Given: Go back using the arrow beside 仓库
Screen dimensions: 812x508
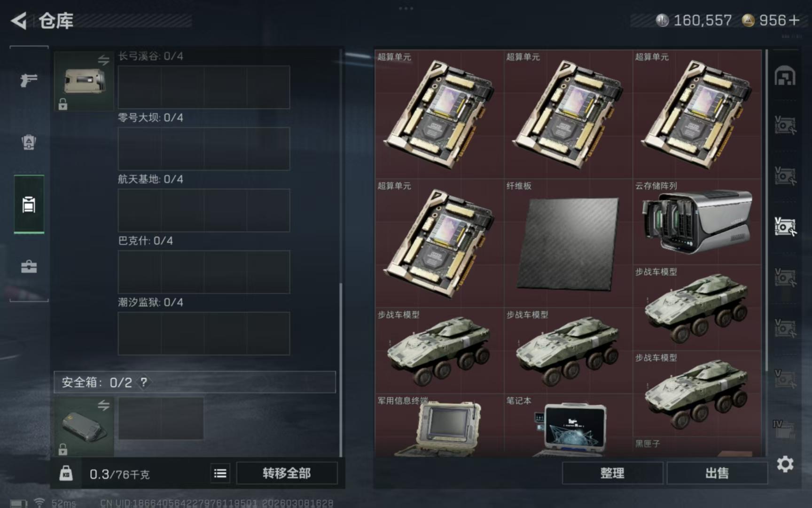Looking at the screenshot, I should click(x=19, y=21).
